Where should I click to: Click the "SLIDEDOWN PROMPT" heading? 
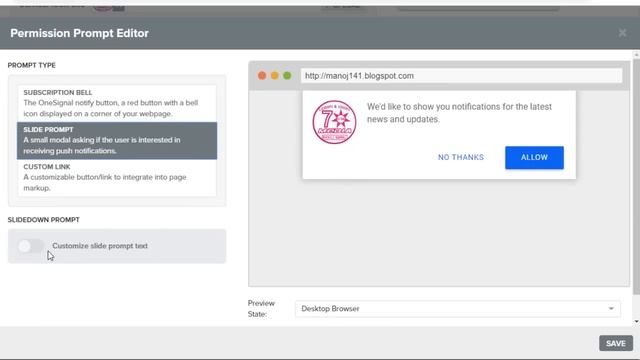tap(44, 220)
